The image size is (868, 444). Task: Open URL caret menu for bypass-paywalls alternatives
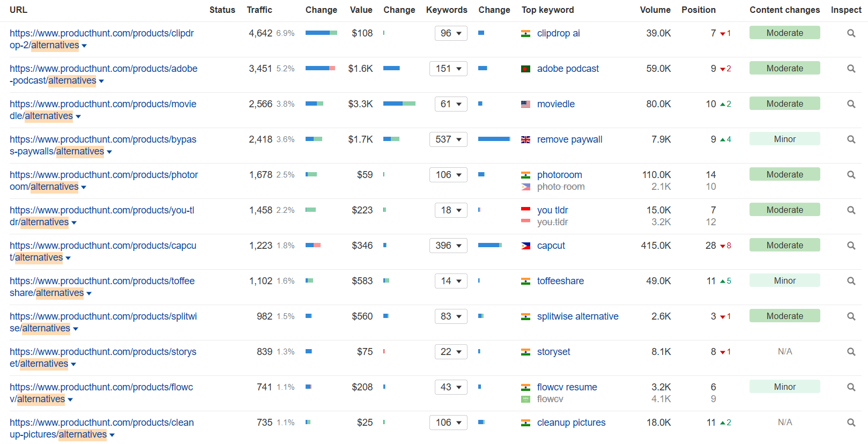109,152
